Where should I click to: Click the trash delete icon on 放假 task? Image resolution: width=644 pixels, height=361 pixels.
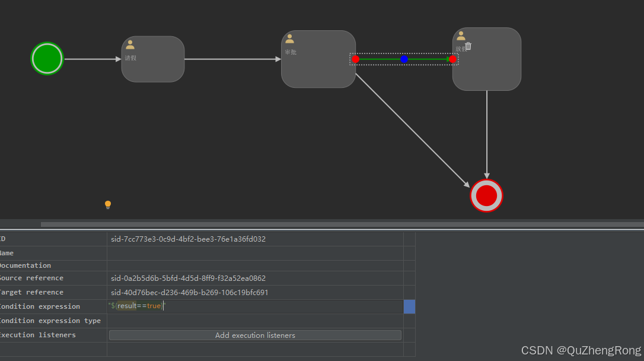coord(468,46)
